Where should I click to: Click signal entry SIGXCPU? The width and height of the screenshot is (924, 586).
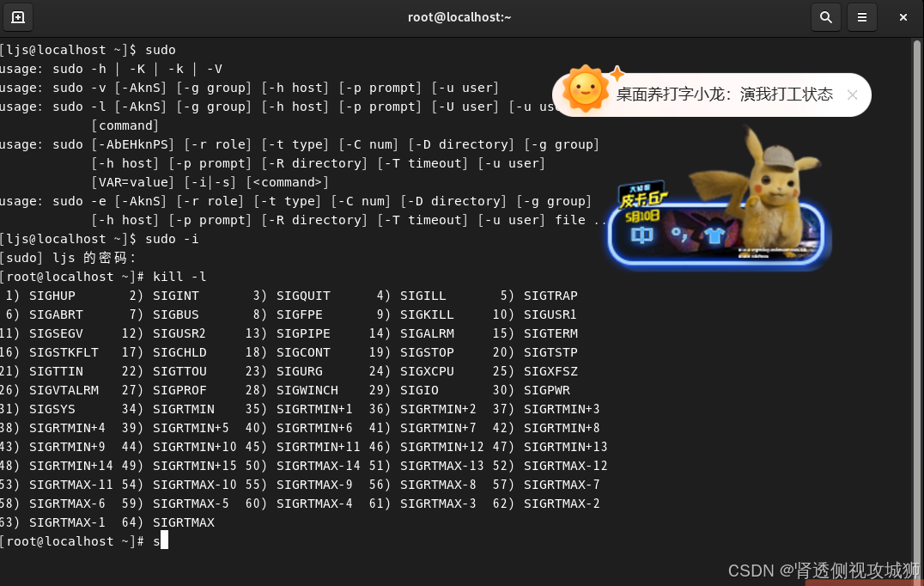428,371
